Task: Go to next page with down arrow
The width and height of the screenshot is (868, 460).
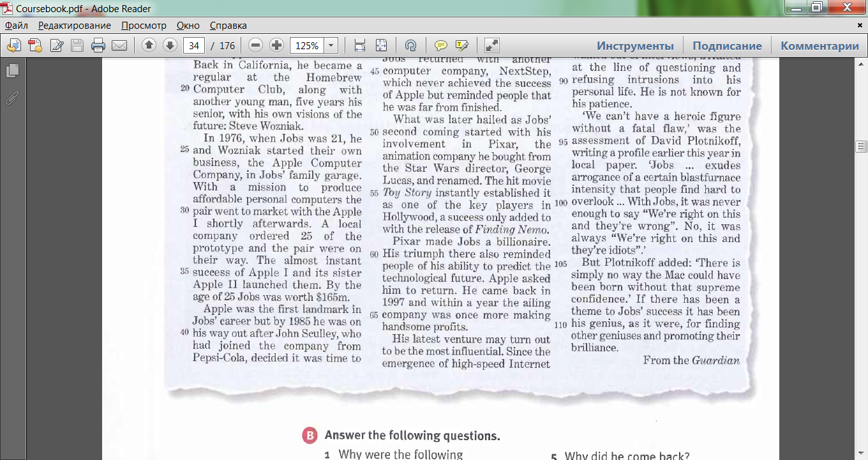Action: point(170,45)
